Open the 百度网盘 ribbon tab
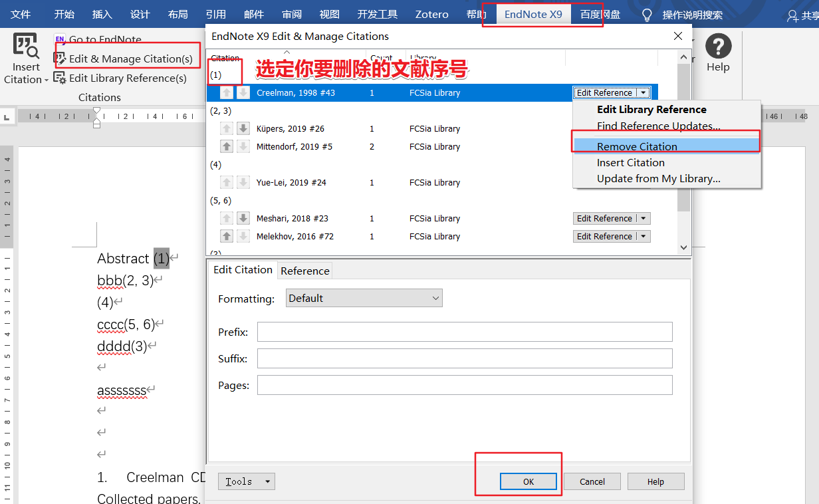 600,14
